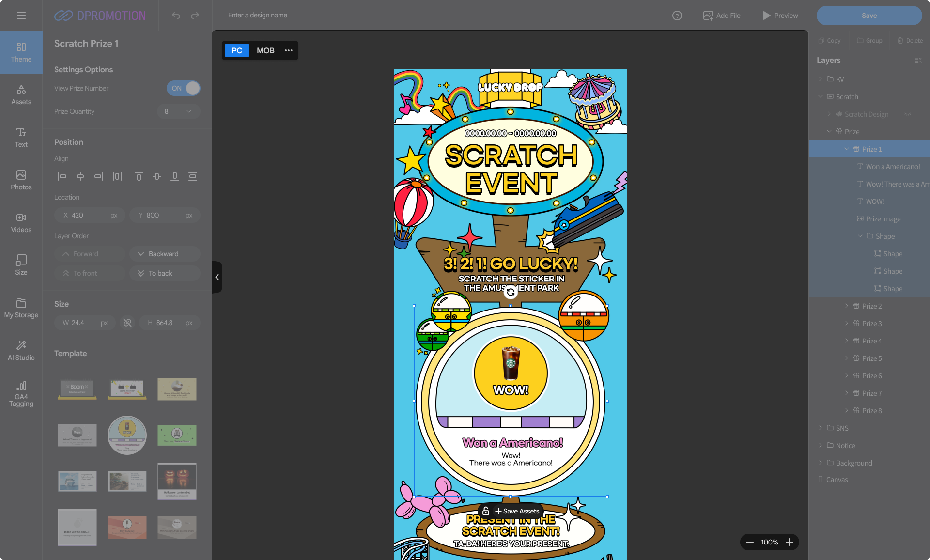Open the GA4 Tagging panel
Screen dimensions: 930x560
(x=21, y=393)
